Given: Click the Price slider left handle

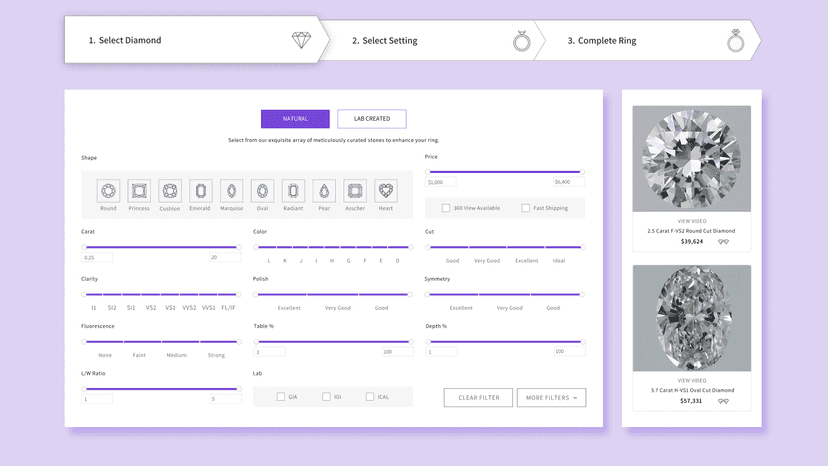Looking at the screenshot, I should tap(428, 172).
